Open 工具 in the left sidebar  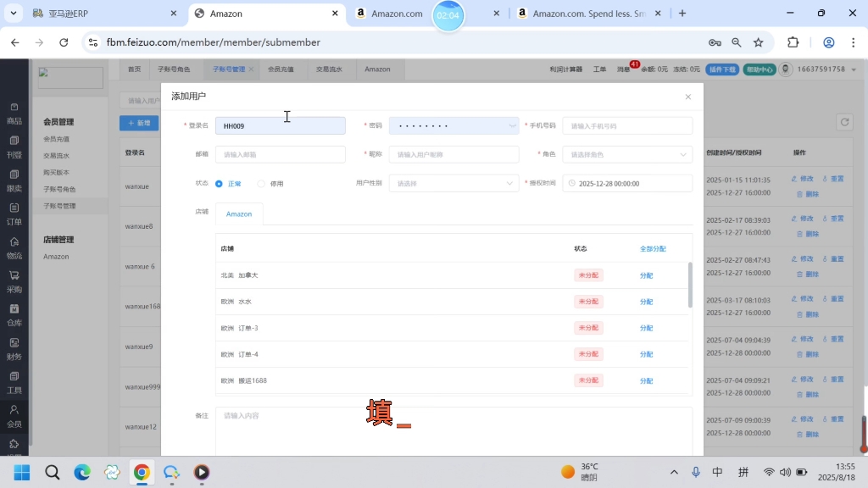(x=14, y=384)
